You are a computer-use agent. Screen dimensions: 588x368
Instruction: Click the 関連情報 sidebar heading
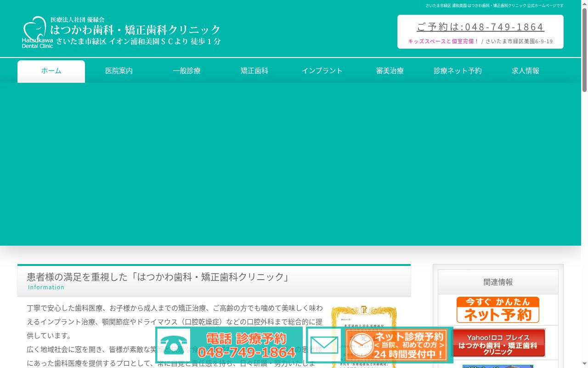tap(498, 282)
